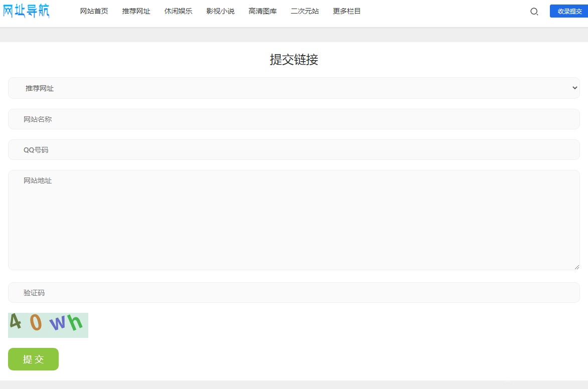Viewport: 588px width, 389px height.
Task: Click into the QQ号码 field
Action: click(x=293, y=150)
